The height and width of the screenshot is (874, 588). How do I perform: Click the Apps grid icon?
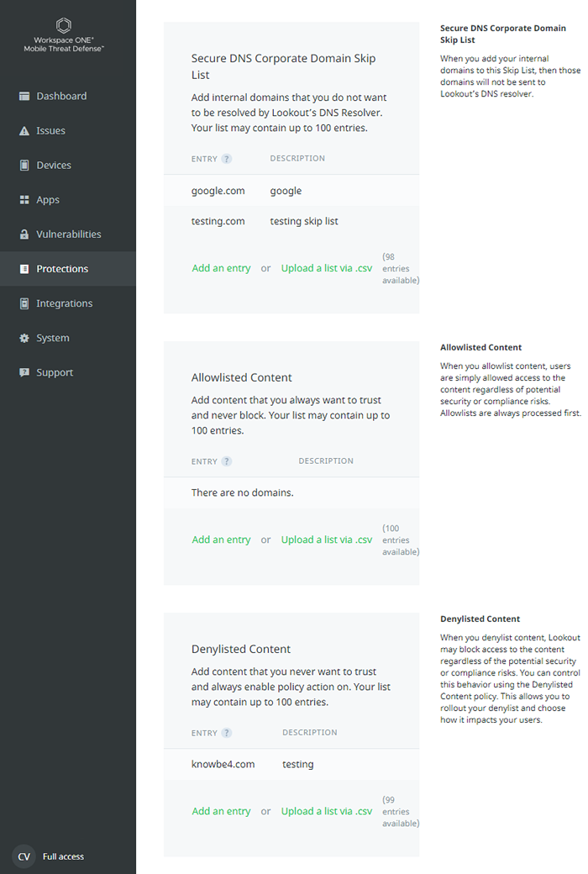click(x=24, y=199)
